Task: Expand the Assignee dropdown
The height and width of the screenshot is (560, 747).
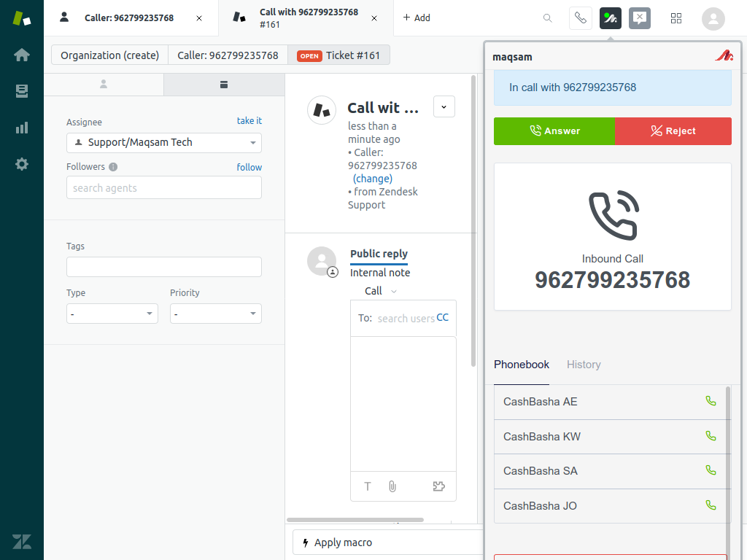Action: pos(164,143)
